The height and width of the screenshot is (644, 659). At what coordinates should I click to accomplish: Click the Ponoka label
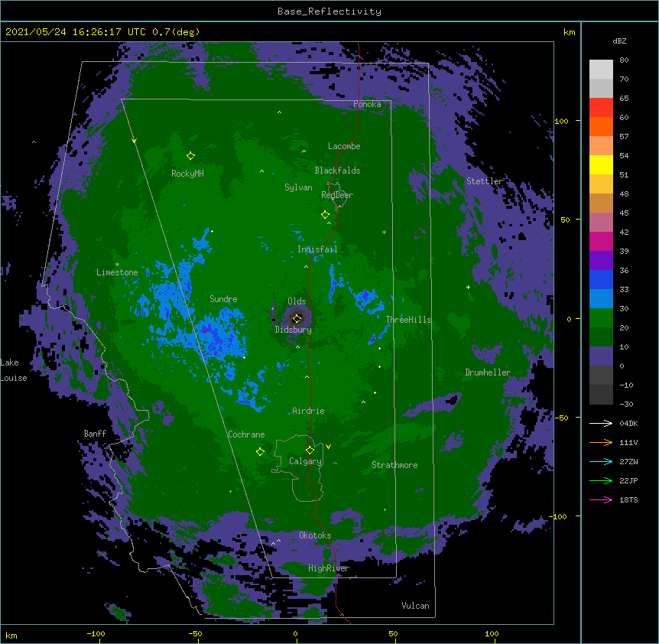367,104
